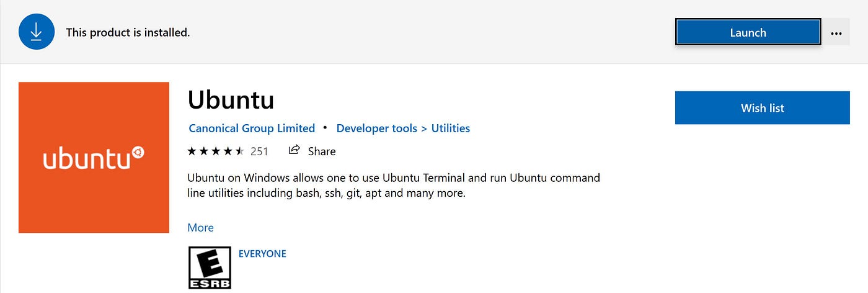Launch the installed Ubuntu app
Screen dimensions: 868x293
point(748,32)
